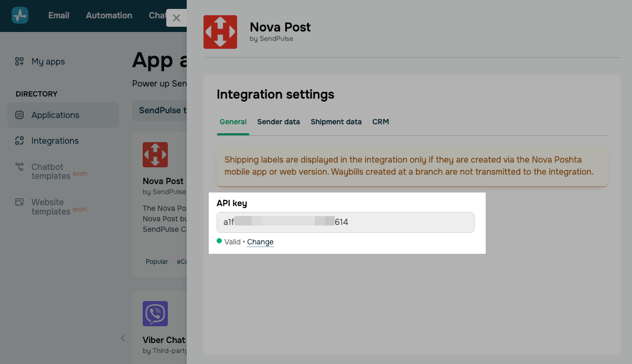Open Website templates in sidebar
The height and width of the screenshot is (364, 632).
coord(51,207)
